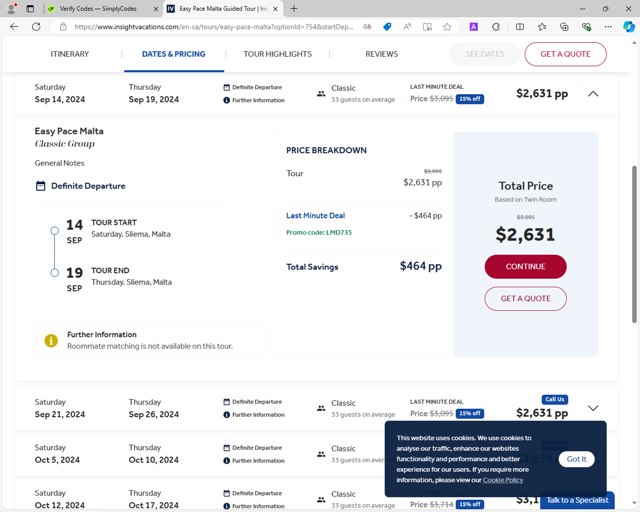Open tab actions menu icon
Image resolution: width=640 pixels, height=512 pixels.
(30, 9)
